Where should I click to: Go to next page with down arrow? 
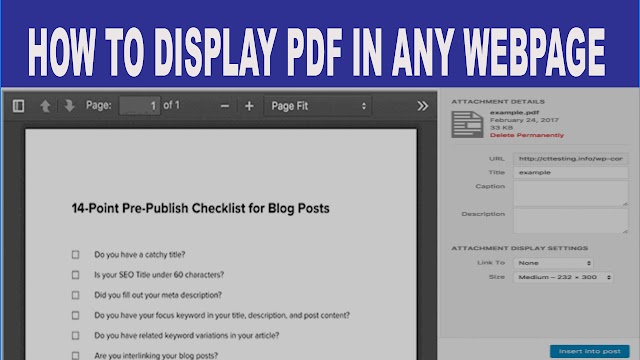pyautogui.click(x=69, y=106)
